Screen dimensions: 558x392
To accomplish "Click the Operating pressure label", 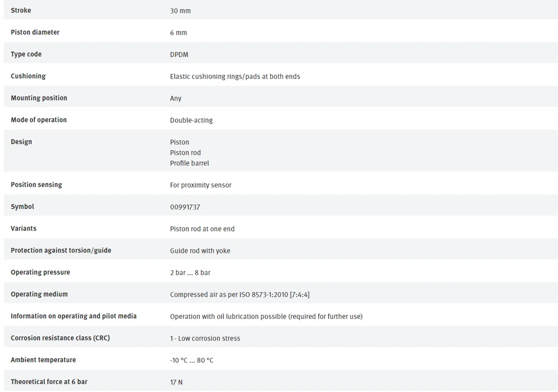I will tap(40, 272).
